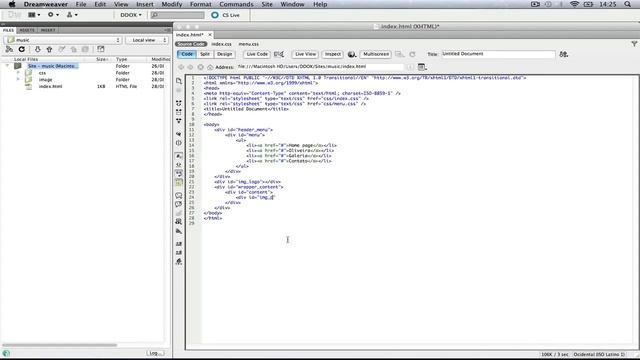Toggle Line Numbers in coding toolbar
The height and width of the screenshot is (360, 640).
(x=179, y=156)
